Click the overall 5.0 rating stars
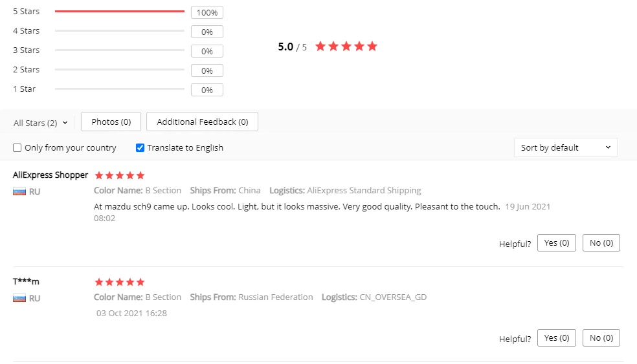 [x=346, y=47]
